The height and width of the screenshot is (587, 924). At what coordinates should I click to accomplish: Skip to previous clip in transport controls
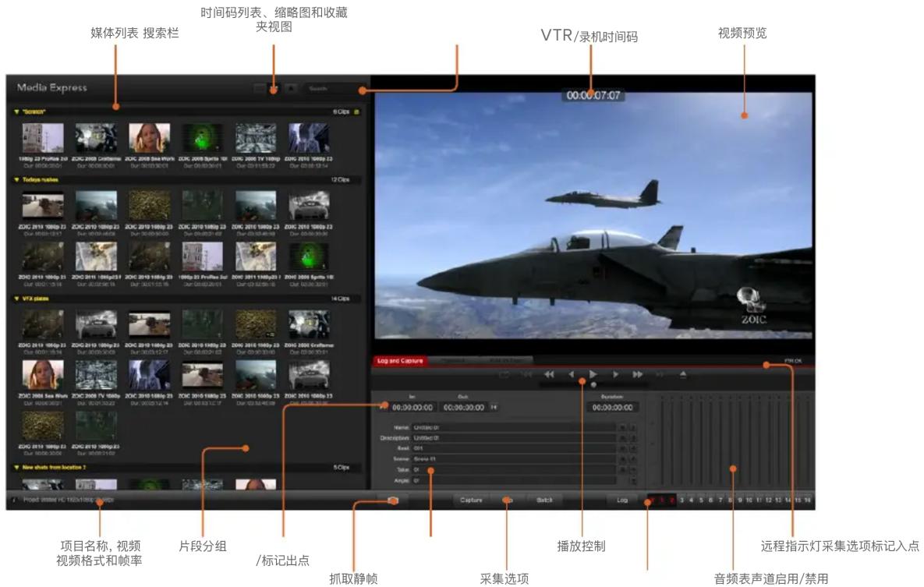click(x=527, y=374)
